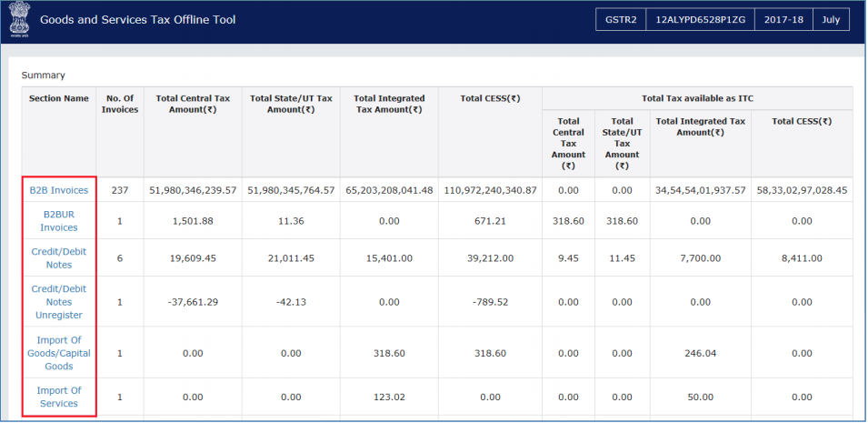Select Credit/Debit Notes value 15,401.00
This screenshot has width=868, height=423.
click(x=389, y=258)
